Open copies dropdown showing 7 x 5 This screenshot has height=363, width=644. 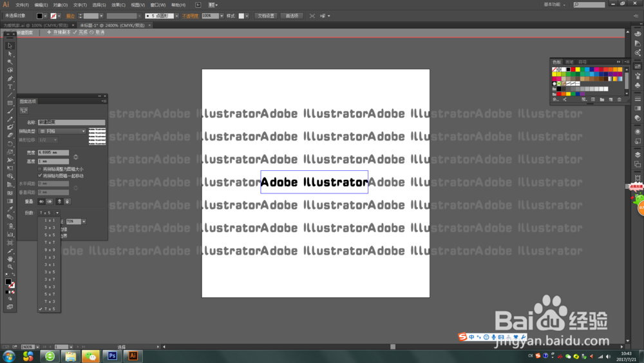49,213
